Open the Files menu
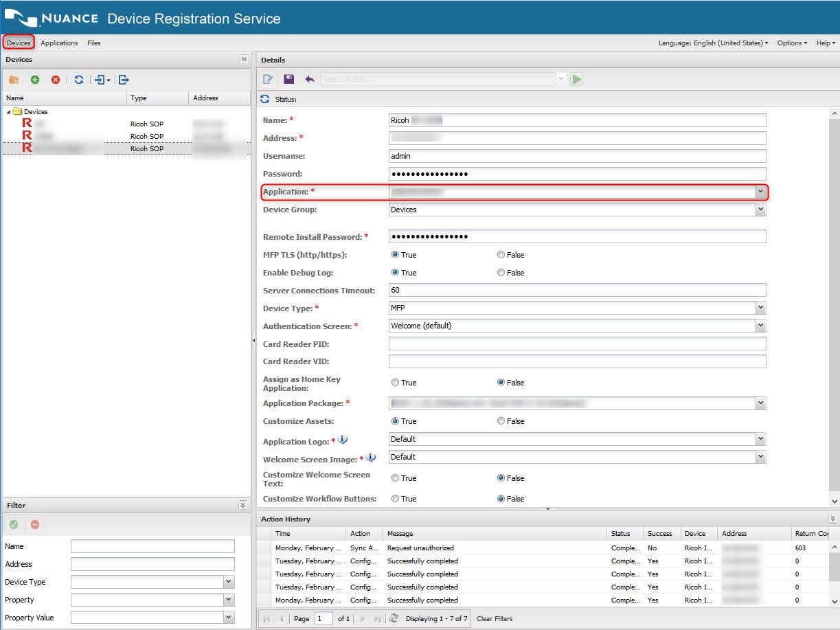This screenshot has width=840, height=630. (93, 43)
